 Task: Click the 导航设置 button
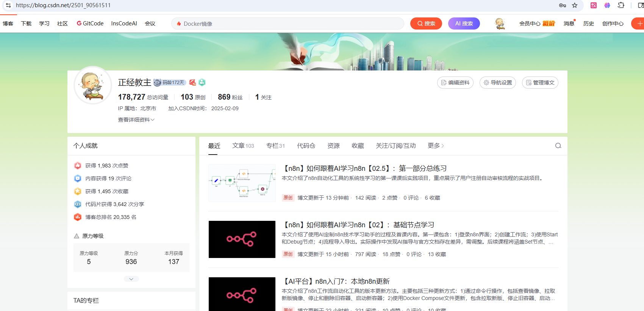point(498,83)
